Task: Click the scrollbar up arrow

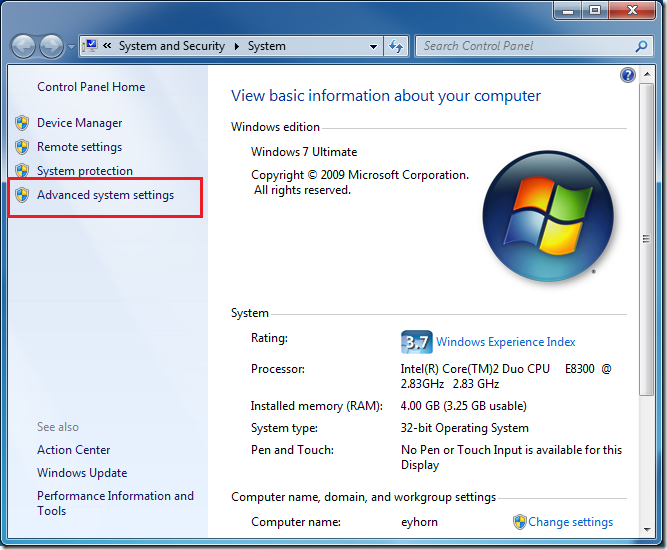Action: click(x=647, y=74)
